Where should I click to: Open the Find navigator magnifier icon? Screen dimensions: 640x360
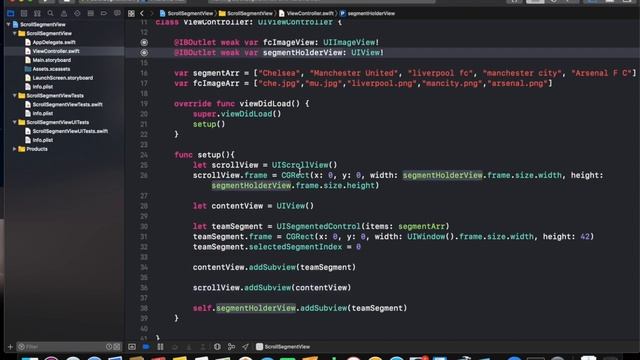pos(50,13)
